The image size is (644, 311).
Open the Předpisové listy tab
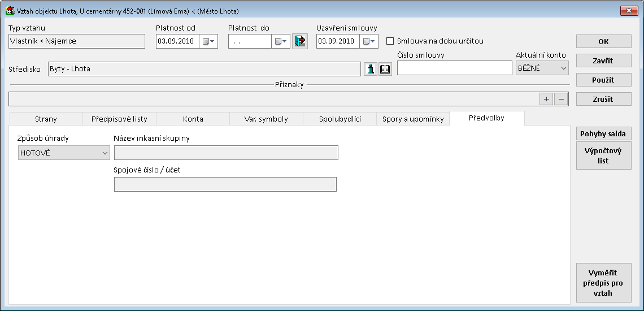click(x=119, y=119)
